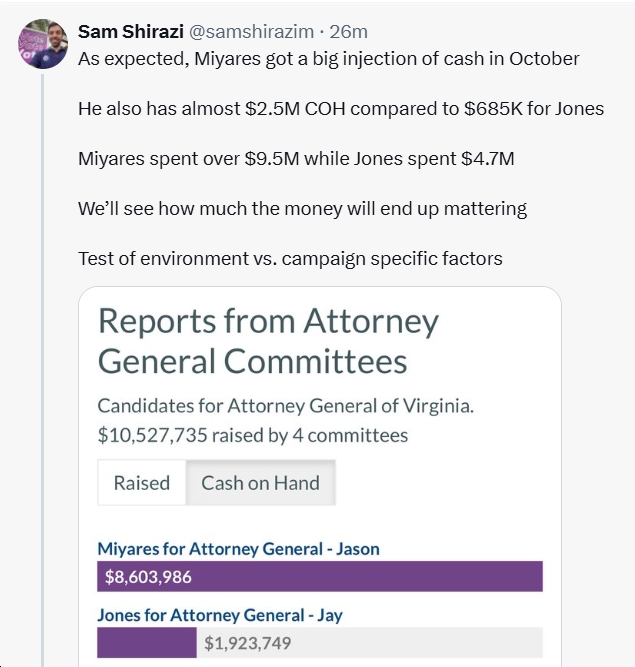Viewport: 635px width, 667px height.
Task: Click the purple portion of Jones bar
Action: pyautogui.click(x=146, y=642)
